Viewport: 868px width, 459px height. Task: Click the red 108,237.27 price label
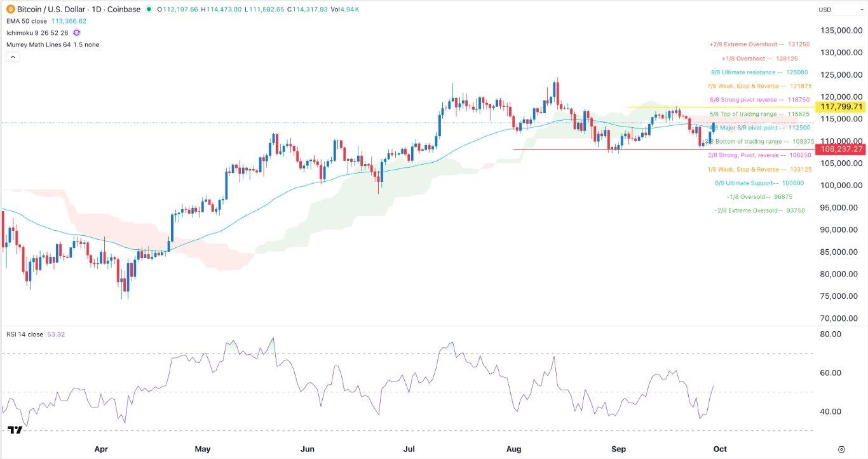842,149
